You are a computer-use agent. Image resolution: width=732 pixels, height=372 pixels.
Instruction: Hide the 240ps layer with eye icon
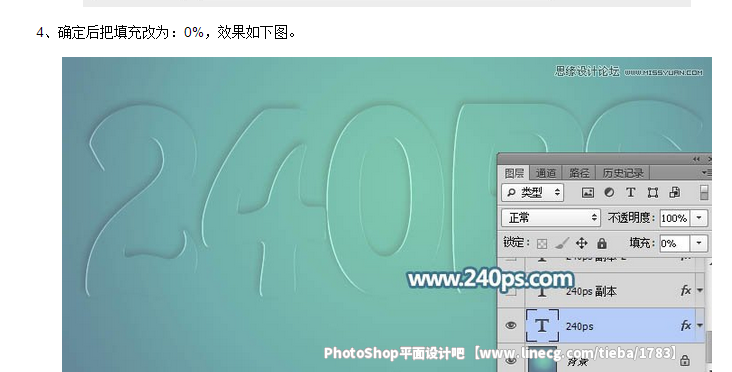pyautogui.click(x=511, y=325)
